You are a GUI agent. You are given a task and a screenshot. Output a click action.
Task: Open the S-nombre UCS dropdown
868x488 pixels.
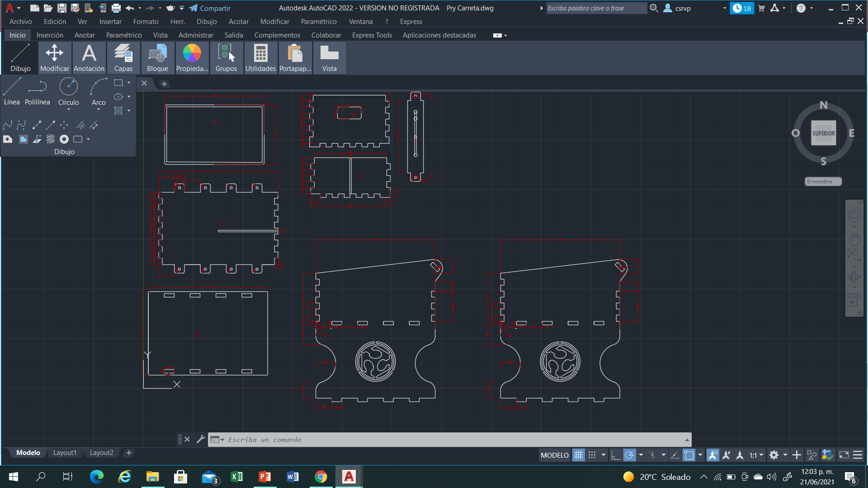pyautogui.click(x=823, y=182)
